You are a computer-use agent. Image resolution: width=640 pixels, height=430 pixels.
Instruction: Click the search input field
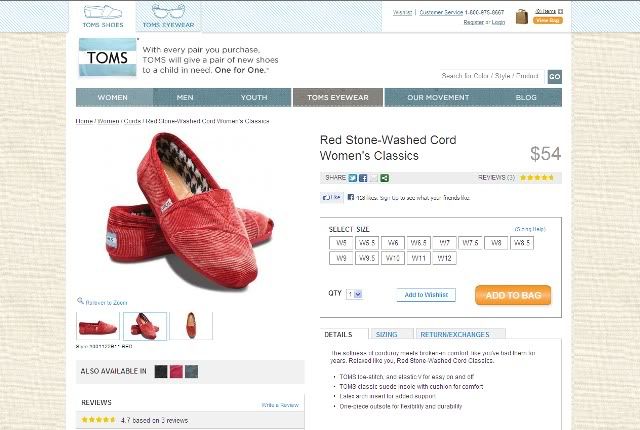(x=492, y=76)
